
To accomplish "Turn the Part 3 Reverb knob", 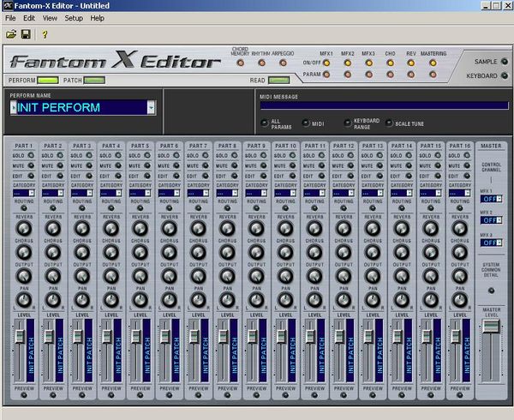I will (82, 228).
